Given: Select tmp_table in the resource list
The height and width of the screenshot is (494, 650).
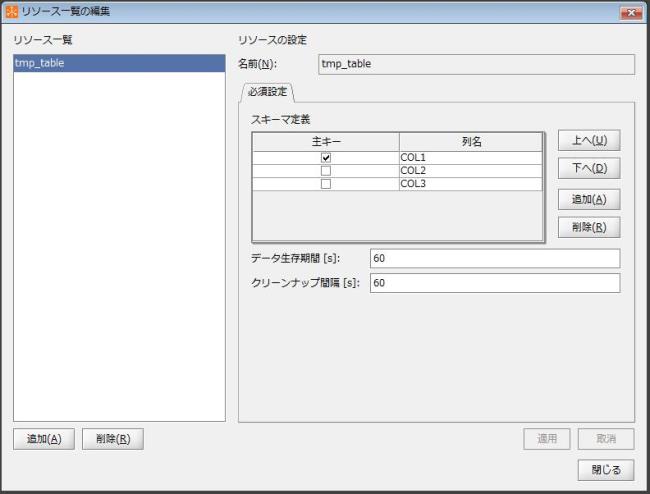Looking at the screenshot, I should [119, 63].
